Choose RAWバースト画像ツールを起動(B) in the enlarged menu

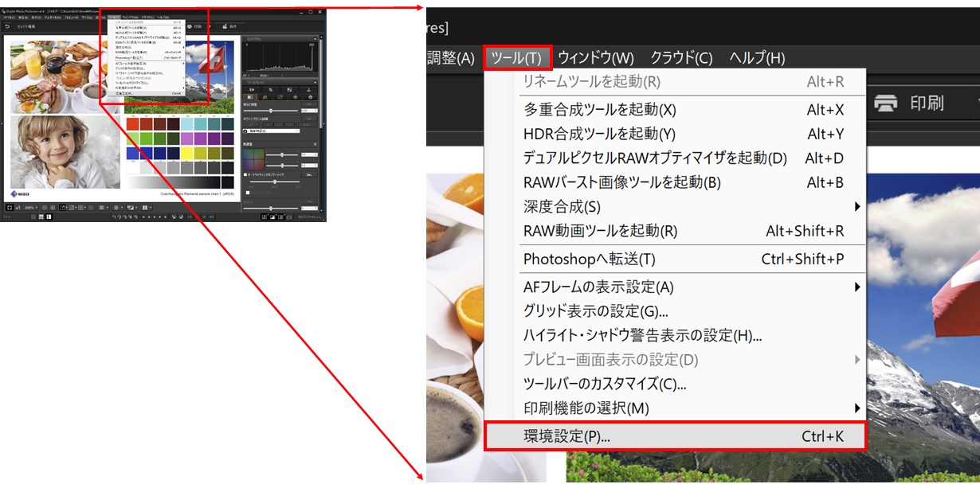[x=675, y=182]
